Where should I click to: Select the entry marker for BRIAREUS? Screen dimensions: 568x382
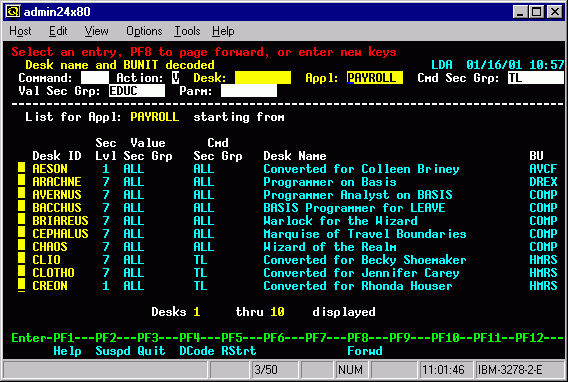click(x=22, y=220)
